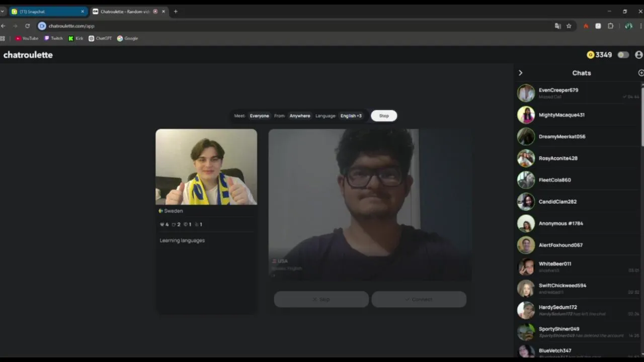Click the Learning languages bio text
The image size is (644, 362).
click(182, 240)
